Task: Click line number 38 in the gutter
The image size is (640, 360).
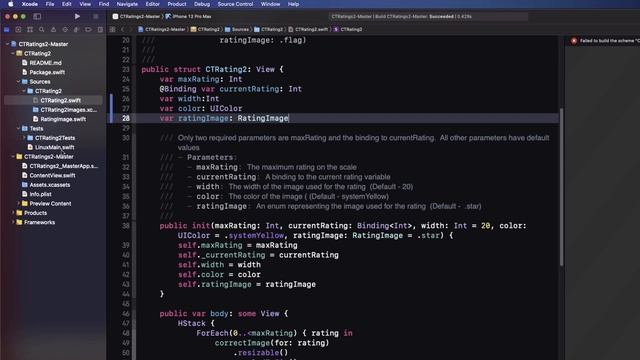Action: click(x=126, y=226)
